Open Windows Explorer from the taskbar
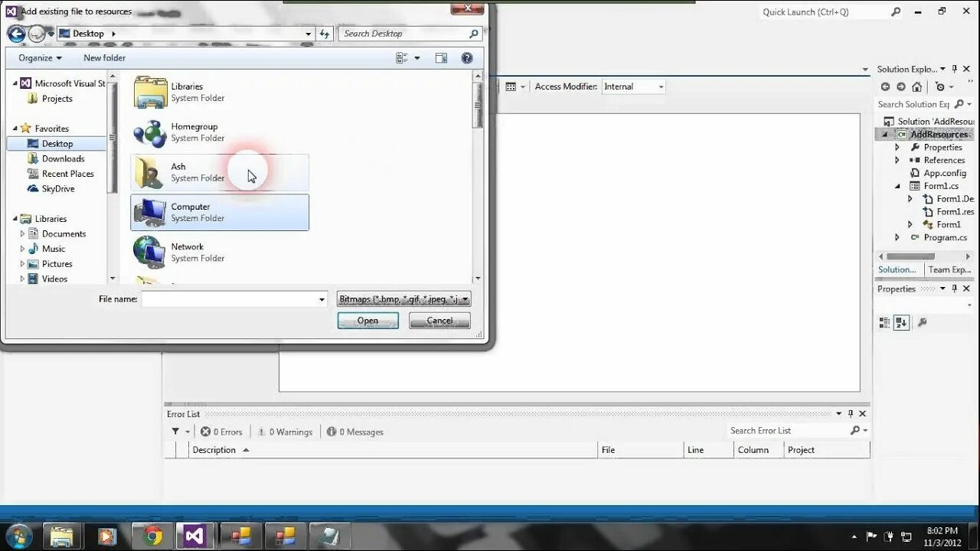The height and width of the screenshot is (551, 980). pos(63,536)
